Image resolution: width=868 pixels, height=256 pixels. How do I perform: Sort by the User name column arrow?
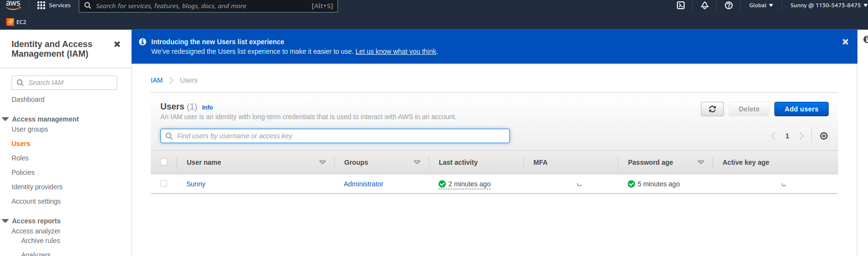(323, 162)
